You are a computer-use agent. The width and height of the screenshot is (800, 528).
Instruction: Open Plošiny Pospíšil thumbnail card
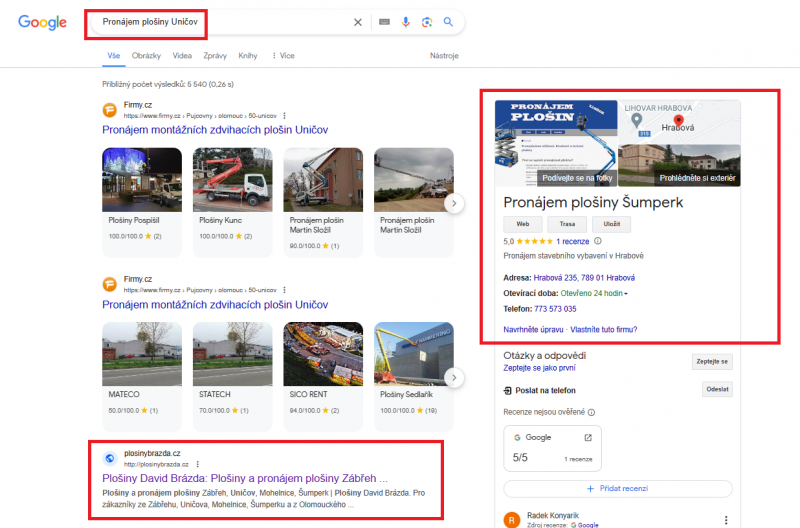(x=142, y=203)
